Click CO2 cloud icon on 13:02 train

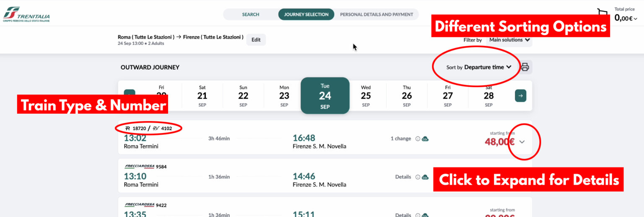[x=425, y=139]
